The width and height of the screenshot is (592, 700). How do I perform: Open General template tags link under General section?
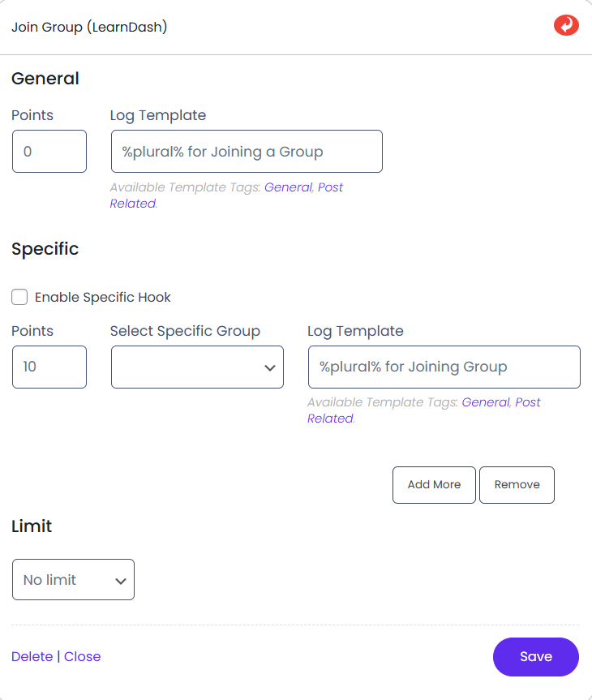coord(288,187)
